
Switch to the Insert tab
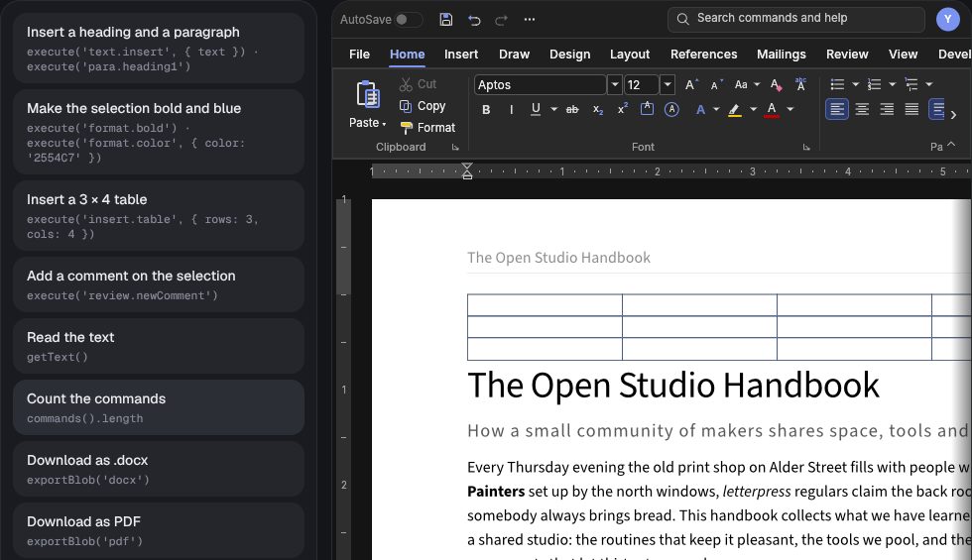click(x=461, y=55)
